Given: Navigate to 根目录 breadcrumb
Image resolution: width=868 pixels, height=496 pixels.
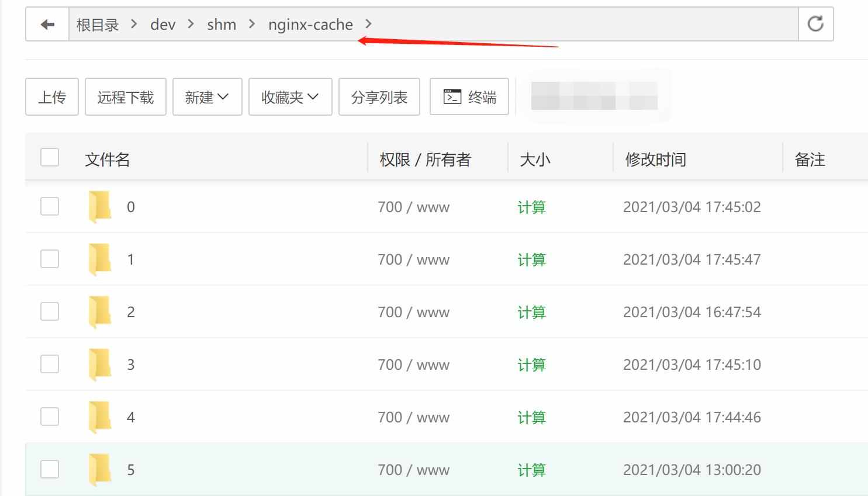Looking at the screenshot, I should [98, 25].
